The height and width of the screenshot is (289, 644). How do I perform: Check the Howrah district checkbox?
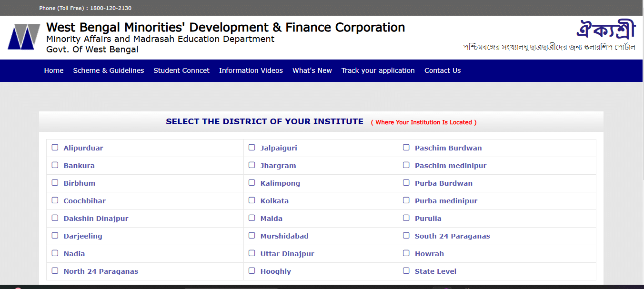tap(406, 253)
